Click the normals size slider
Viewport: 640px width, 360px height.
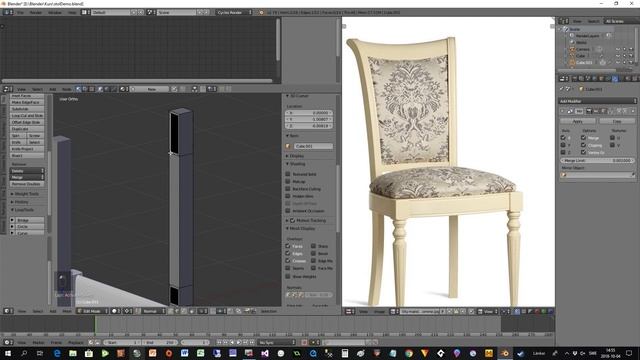(x=319, y=295)
